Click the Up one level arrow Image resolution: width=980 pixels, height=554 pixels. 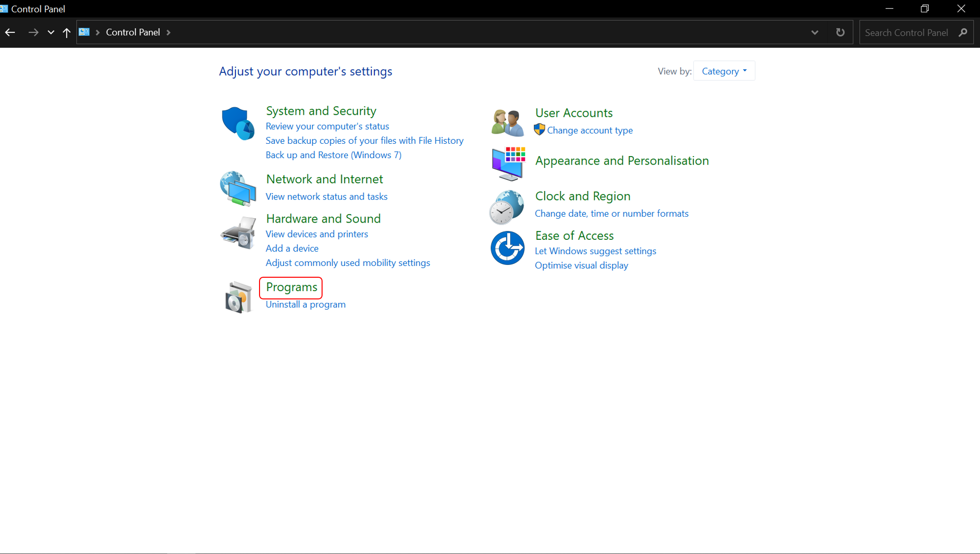(x=66, y=33)
